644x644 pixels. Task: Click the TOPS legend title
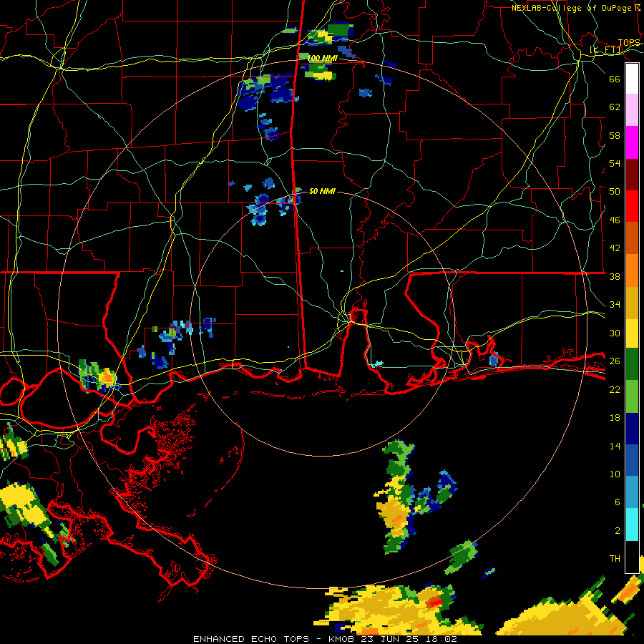click(629, 43)
